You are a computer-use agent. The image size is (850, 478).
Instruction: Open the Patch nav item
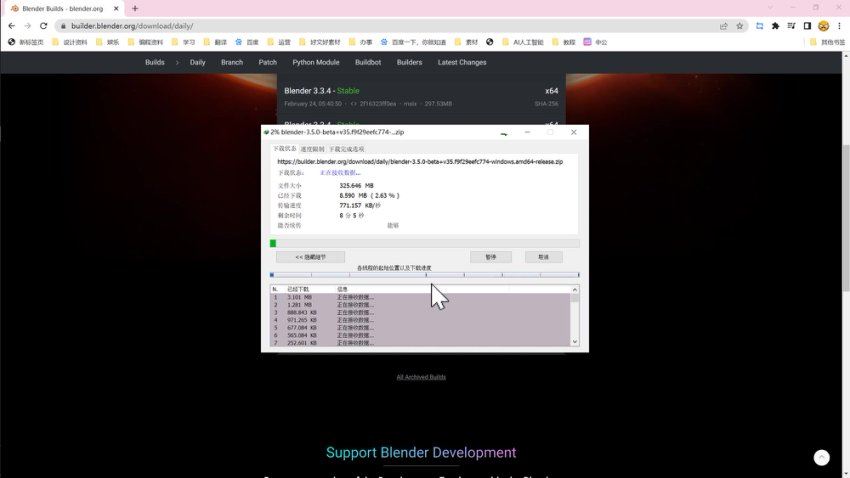point(267,62)
